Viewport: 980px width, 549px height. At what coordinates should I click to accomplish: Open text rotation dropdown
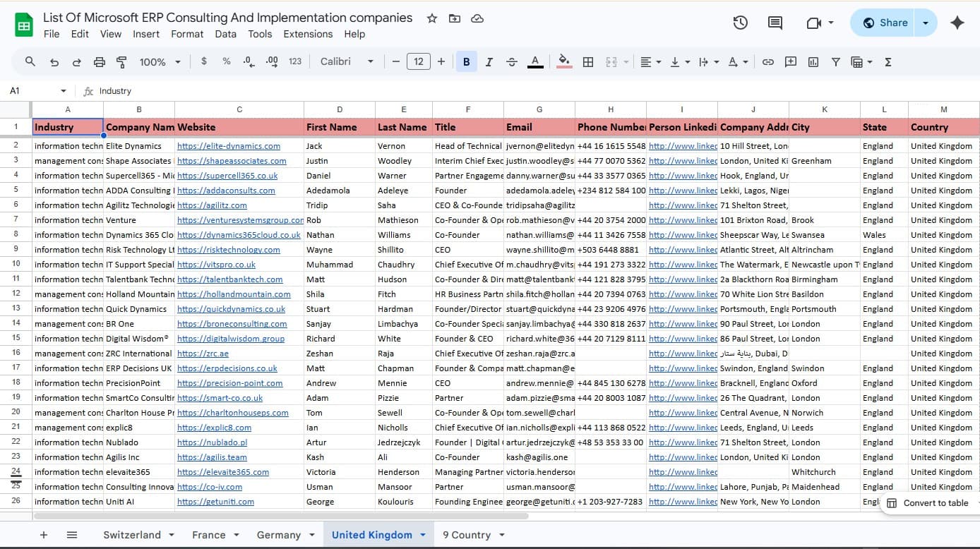coord(738,62)
